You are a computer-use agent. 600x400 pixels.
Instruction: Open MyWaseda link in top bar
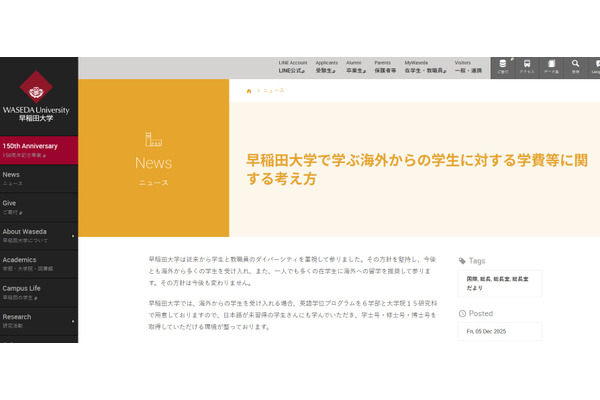[426, 67]
